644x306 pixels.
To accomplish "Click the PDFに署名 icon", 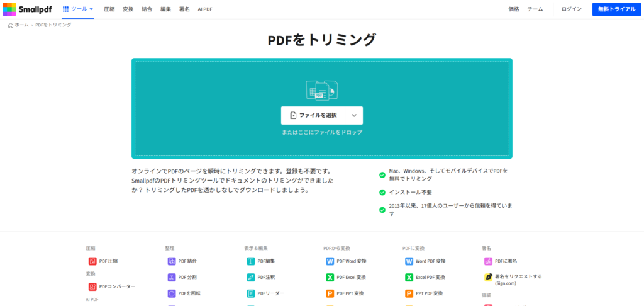I will 488,261.
